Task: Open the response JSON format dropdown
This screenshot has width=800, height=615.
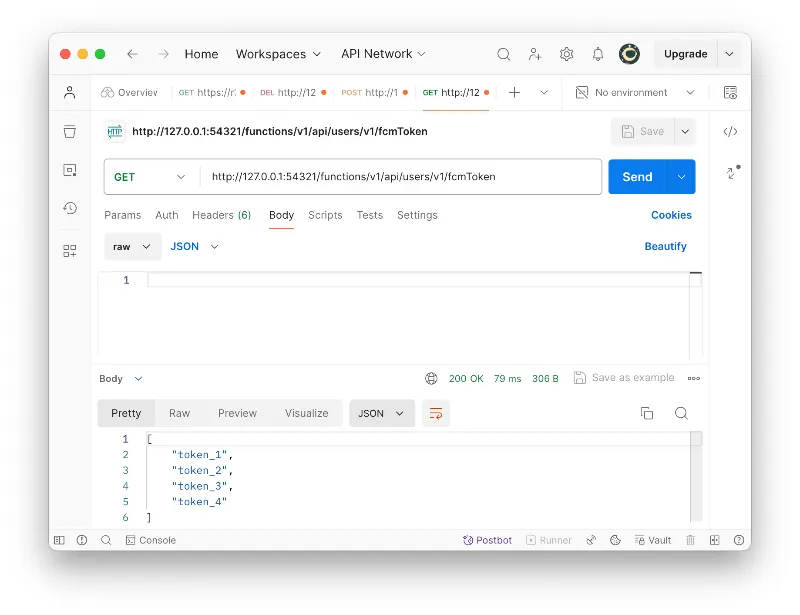Action: point(382,413)
